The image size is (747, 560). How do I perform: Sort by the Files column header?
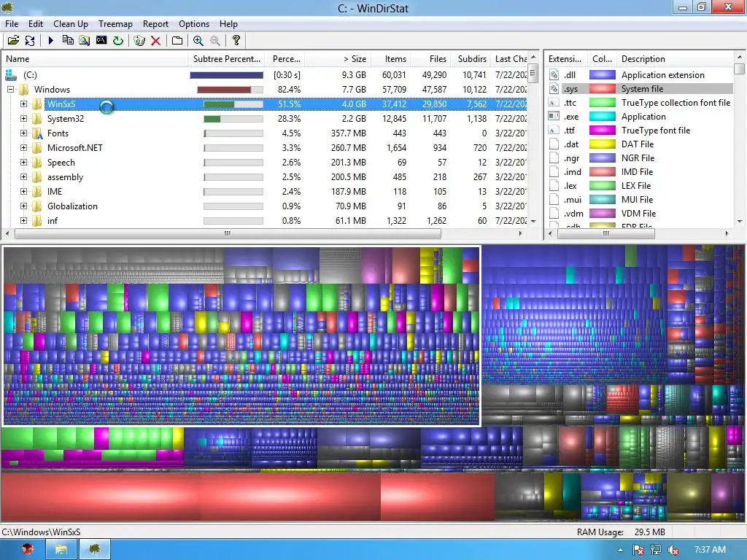click(x=430, y=59)
